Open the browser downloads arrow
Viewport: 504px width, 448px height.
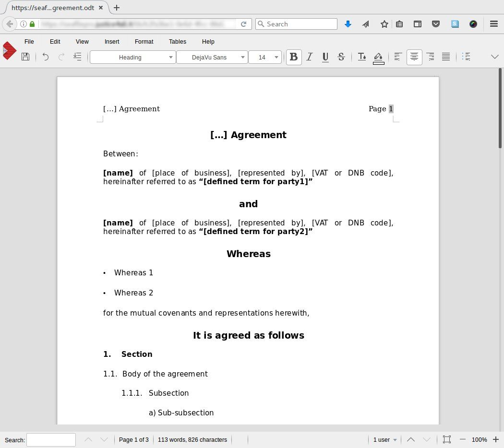tap(348, 24)
